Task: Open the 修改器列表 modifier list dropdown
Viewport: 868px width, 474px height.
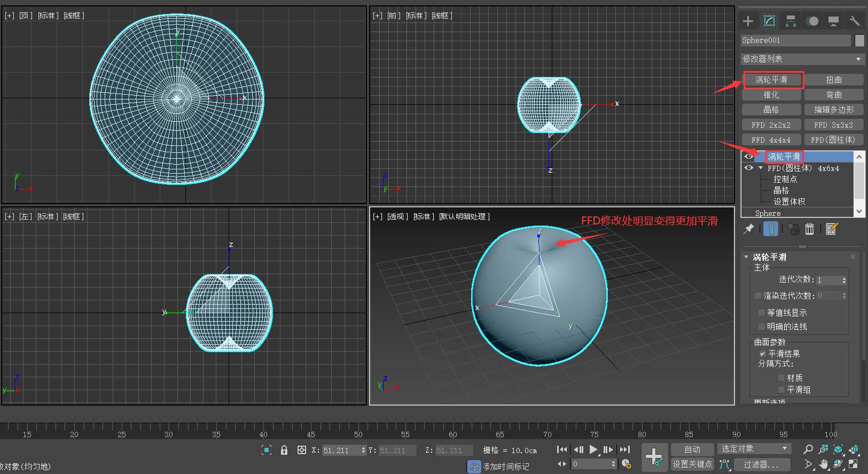Action: pos(802,59)
